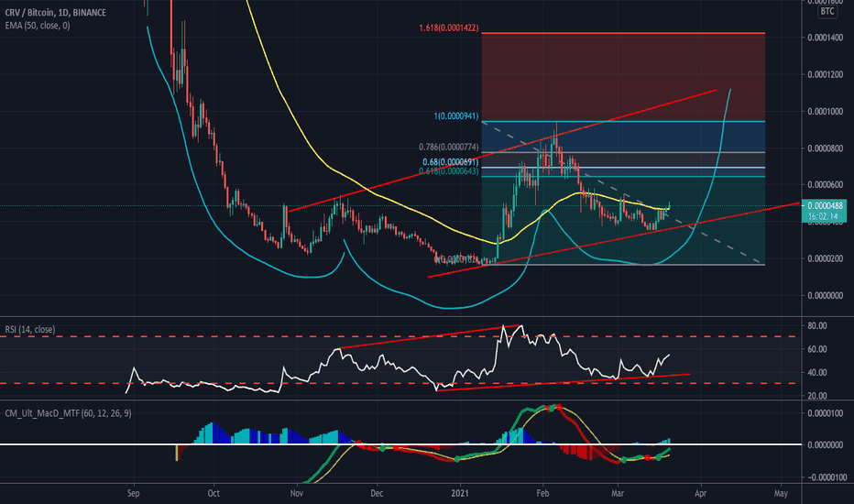The width and height of the screenshot is (854, 504).
Task: Click the 0.68(0.0000691) Fibonacci label
Action: tap(451, 162)
